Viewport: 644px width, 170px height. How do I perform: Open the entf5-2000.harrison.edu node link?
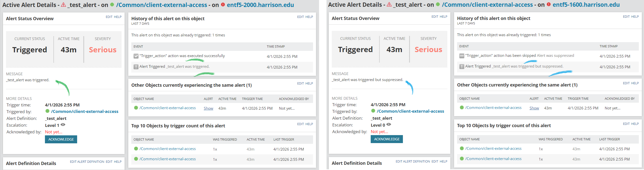(x=260, y=5)
